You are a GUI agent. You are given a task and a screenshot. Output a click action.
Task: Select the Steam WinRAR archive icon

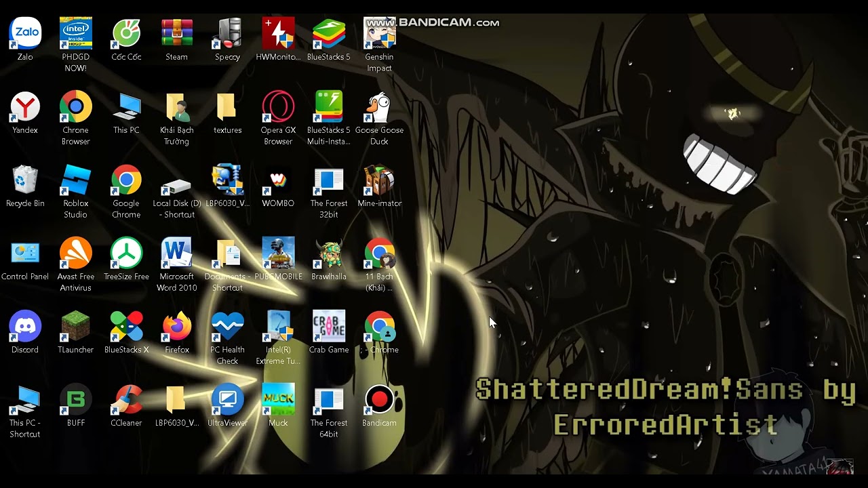pyautogui.click(x=176, y=33)
